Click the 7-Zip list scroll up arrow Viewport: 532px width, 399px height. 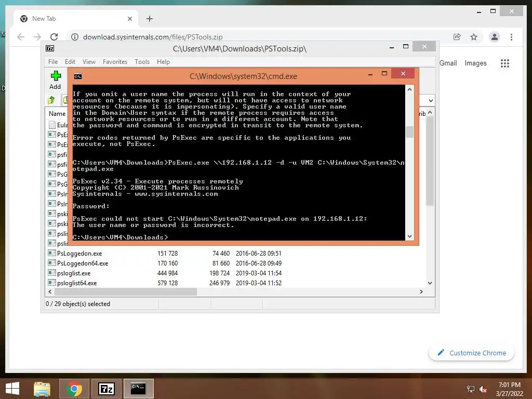click(x=430, y=112)
